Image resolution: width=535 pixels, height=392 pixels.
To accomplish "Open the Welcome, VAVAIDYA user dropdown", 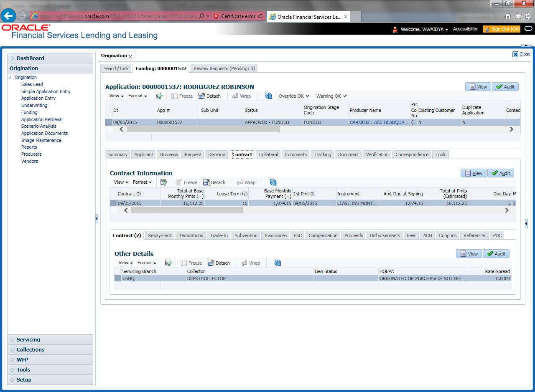I will [424, 29].
